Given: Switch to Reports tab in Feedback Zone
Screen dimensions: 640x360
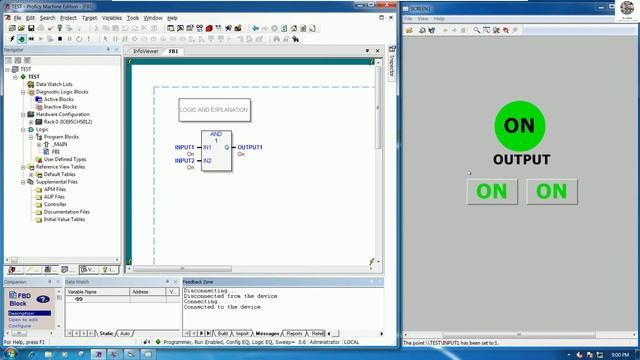Looking at the screenshot, I should click(294, 333).
